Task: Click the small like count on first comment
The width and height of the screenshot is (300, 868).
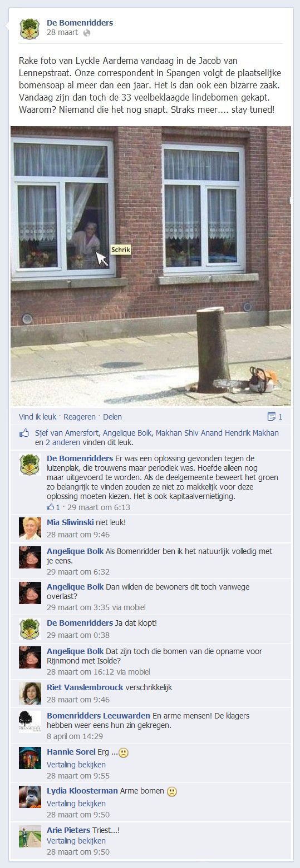Action: 53,507
